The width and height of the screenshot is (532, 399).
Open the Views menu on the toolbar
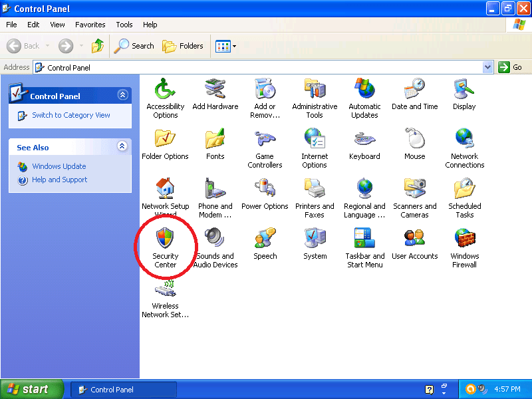[224, 46]
